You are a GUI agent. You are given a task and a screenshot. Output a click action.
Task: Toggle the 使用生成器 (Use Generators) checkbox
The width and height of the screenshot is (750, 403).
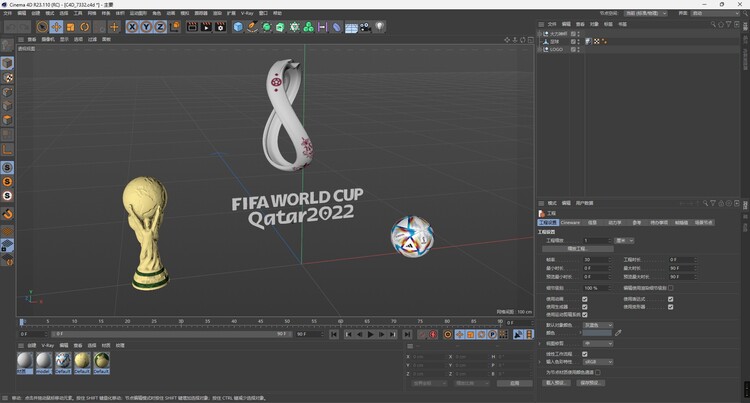(x=585, y=307)
